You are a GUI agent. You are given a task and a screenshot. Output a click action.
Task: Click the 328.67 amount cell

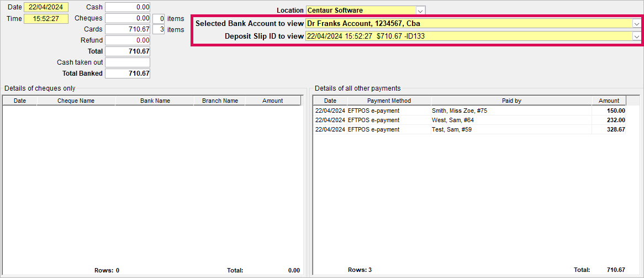coord(609,129)
